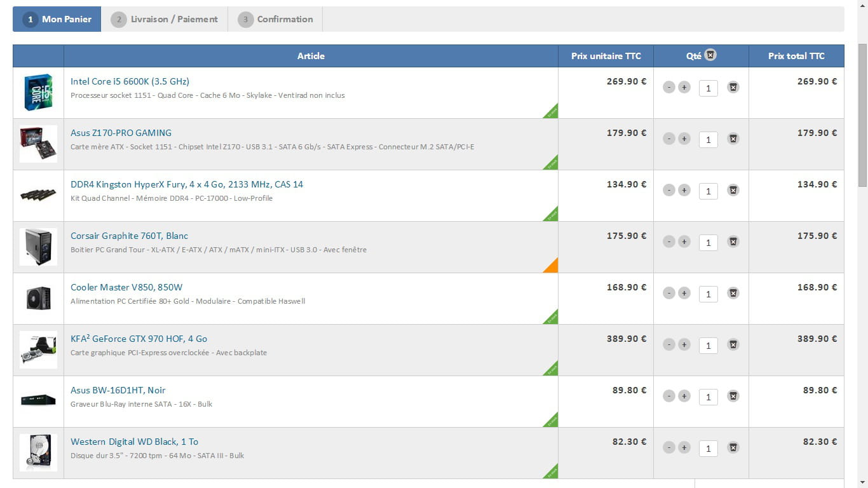The width and height of the screenshot is (868, 488).
Task: Increase quantity of Western Digital WD Black
Action: coord(684,447)
